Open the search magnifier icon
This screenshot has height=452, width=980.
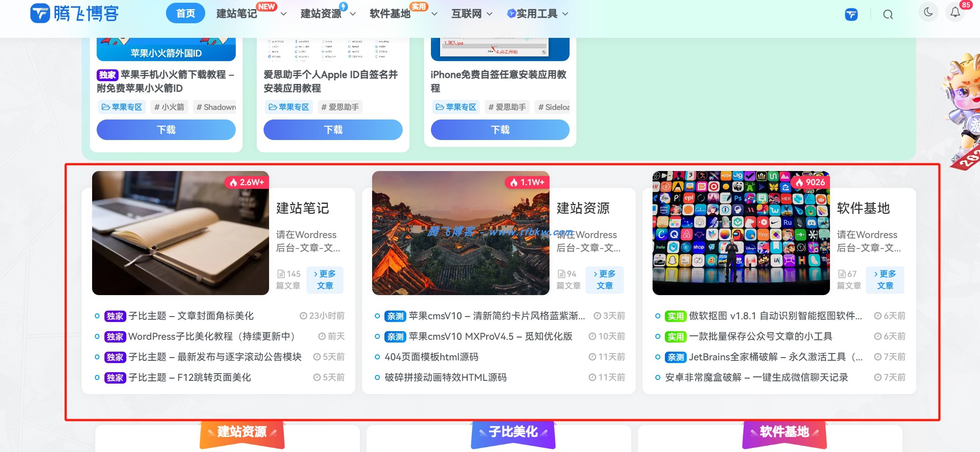(888, 14)
